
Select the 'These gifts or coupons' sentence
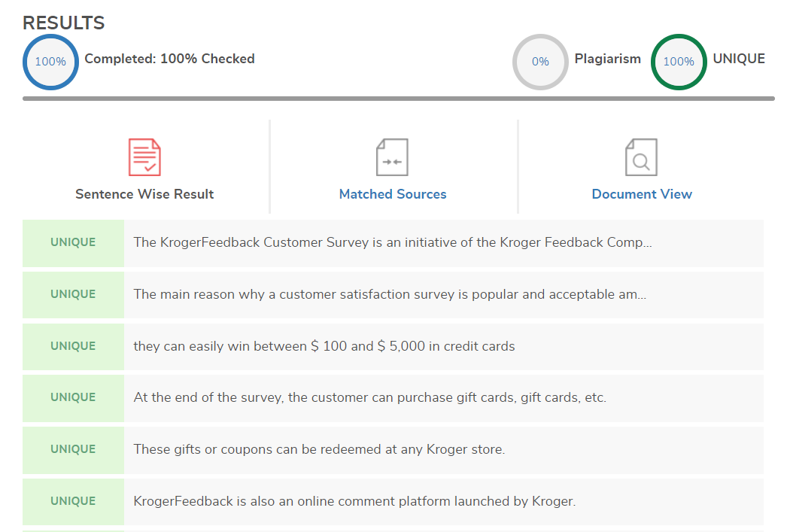point(319,449)
